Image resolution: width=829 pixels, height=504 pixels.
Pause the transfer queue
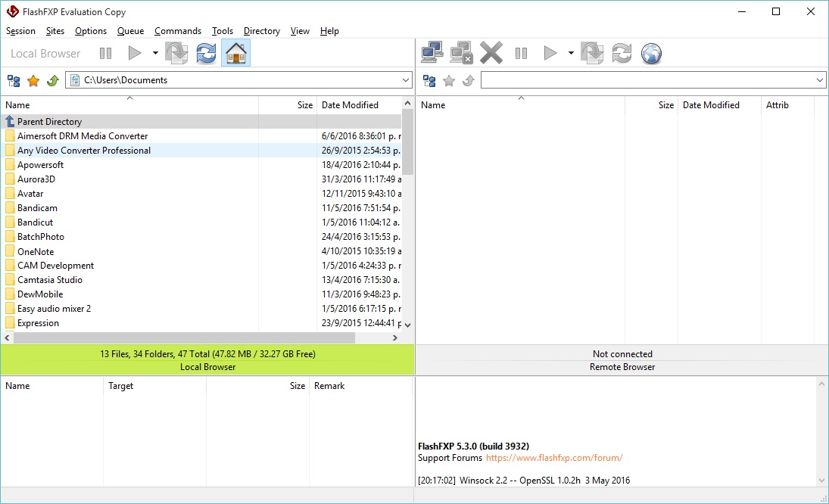(x=522, y=53)
